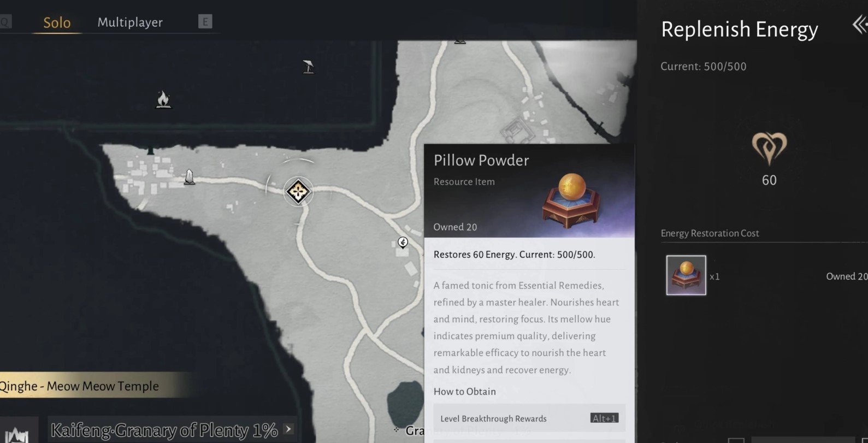This screenshot has height=443, width=868.
Task: Click the E key hint next to Multiplayer
Action: [205, 22]
